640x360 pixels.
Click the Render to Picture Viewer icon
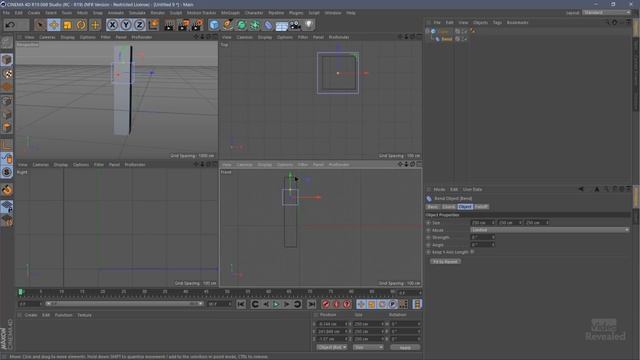tap(183, 25)
